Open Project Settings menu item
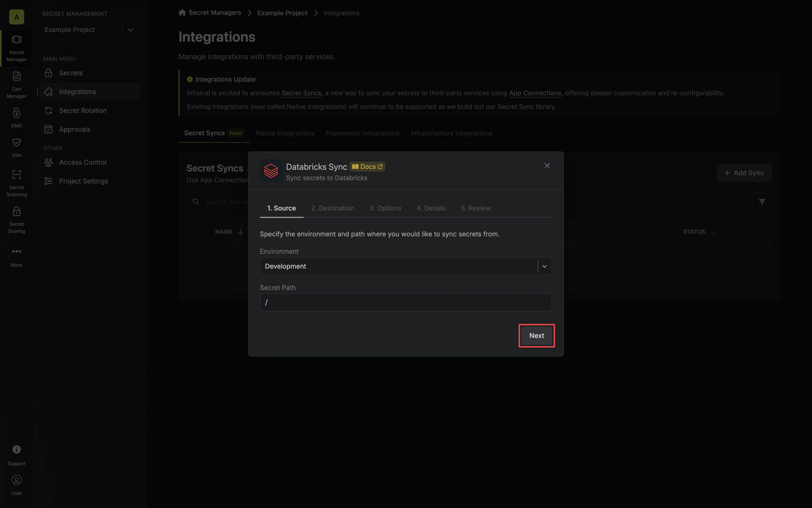 90,181
